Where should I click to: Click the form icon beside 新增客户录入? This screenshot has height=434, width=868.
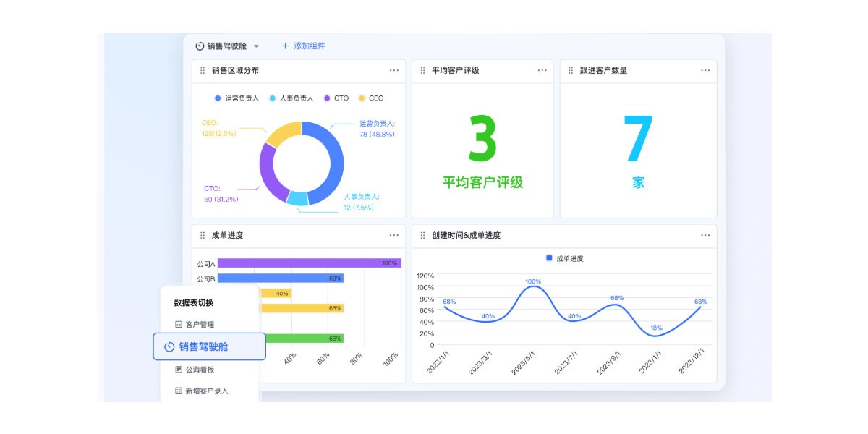[179, 391]
